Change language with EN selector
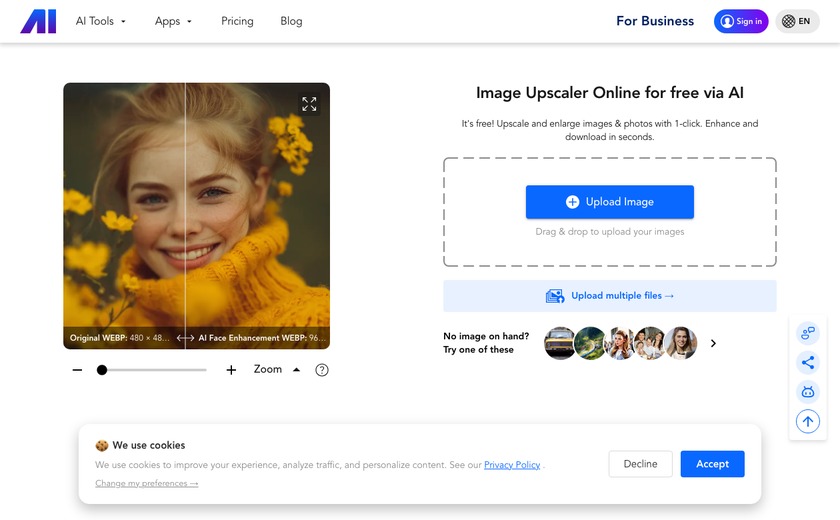This screenshot has height=520, width=840. point(797,21)
